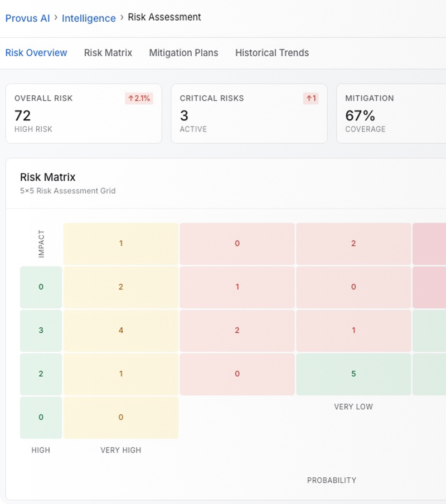View the Historical Trends tab
This screenshot has width=446, height=504.
[x=272, y=53]
